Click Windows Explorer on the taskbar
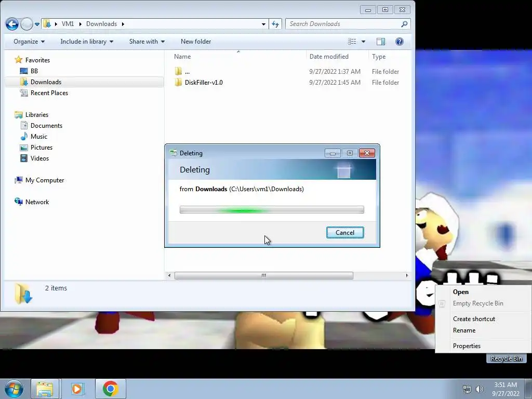 pyautogui.click(x=45, y=389)
